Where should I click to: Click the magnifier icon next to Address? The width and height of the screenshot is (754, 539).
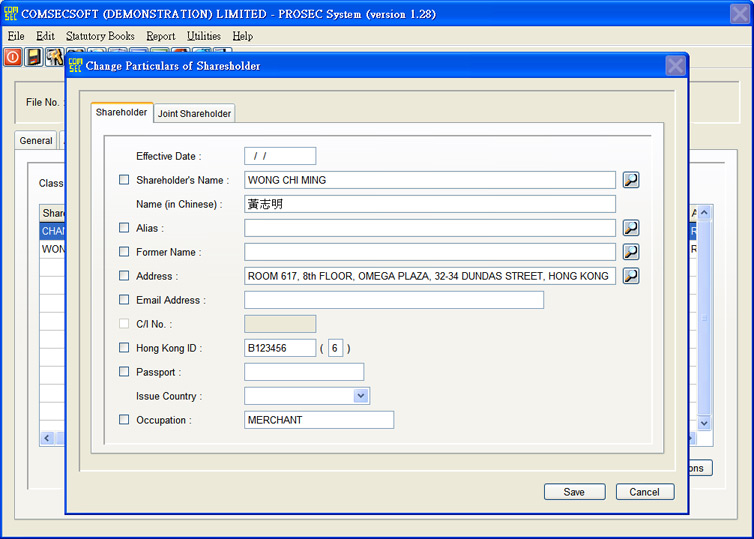pos(631,276)
